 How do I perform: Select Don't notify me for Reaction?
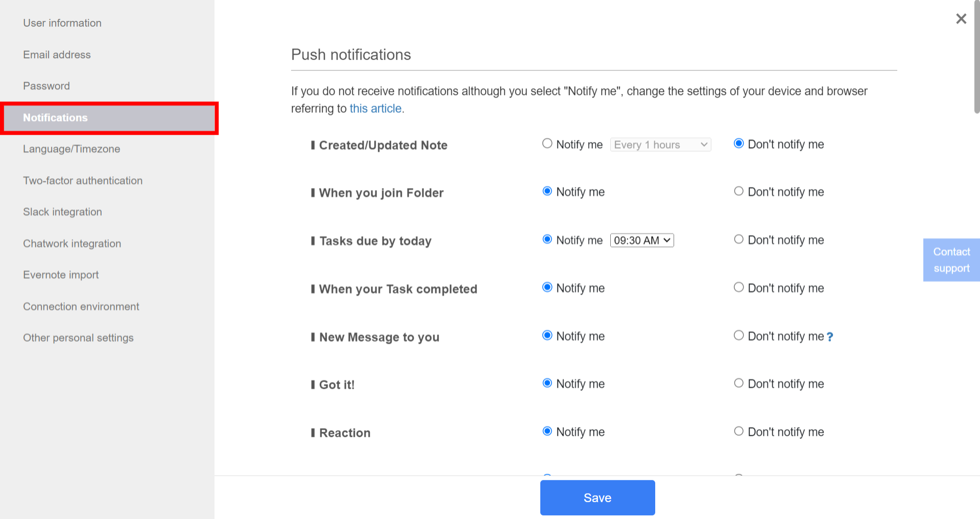[x=738, y=431]
